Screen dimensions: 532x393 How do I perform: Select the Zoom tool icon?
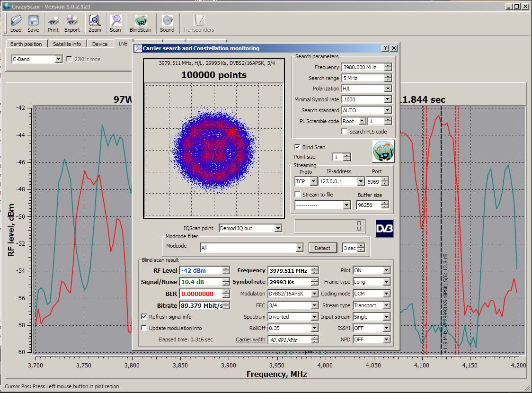[95, 21]
